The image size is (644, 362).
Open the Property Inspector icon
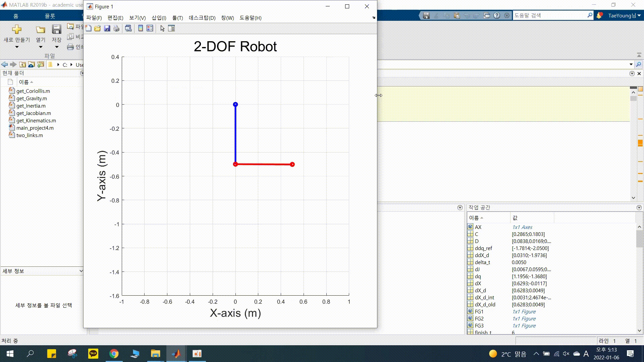[171, 28]
